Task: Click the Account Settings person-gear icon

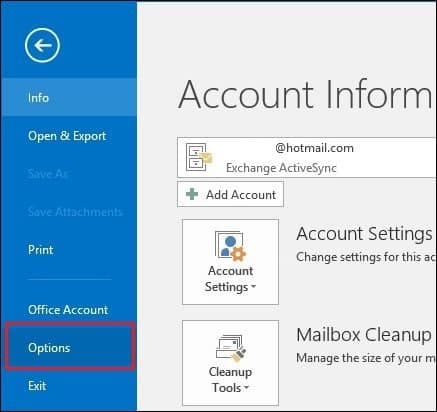Action: tap(230, 246)
